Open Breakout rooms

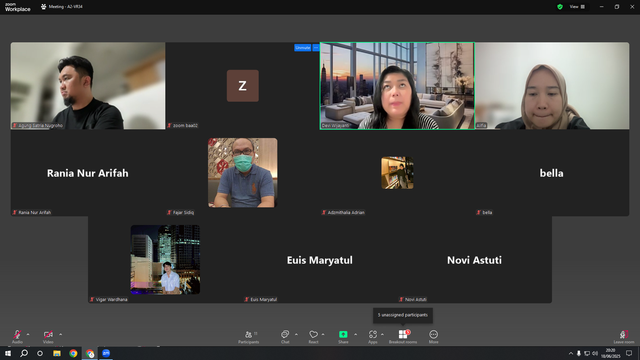[x=403, y=337]
